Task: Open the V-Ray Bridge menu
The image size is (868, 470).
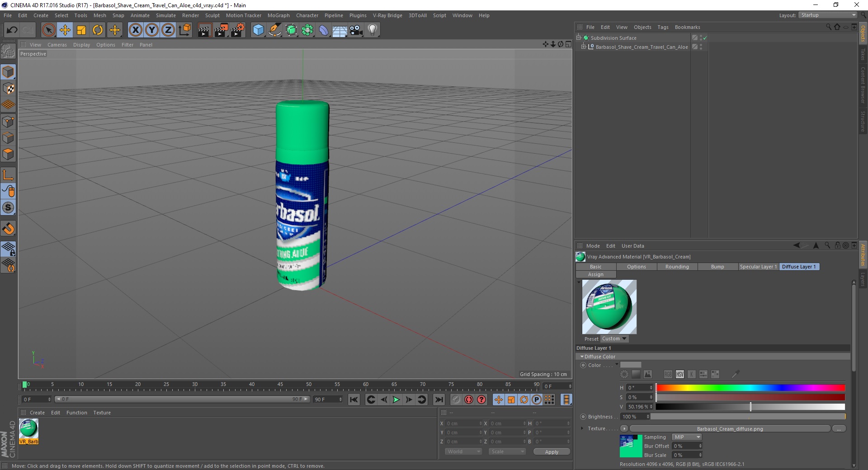Action: (387, 15)
